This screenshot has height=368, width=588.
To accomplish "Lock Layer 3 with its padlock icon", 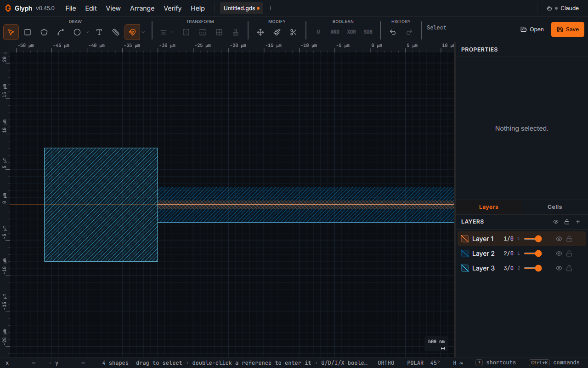I will click(x=569, y=268).
